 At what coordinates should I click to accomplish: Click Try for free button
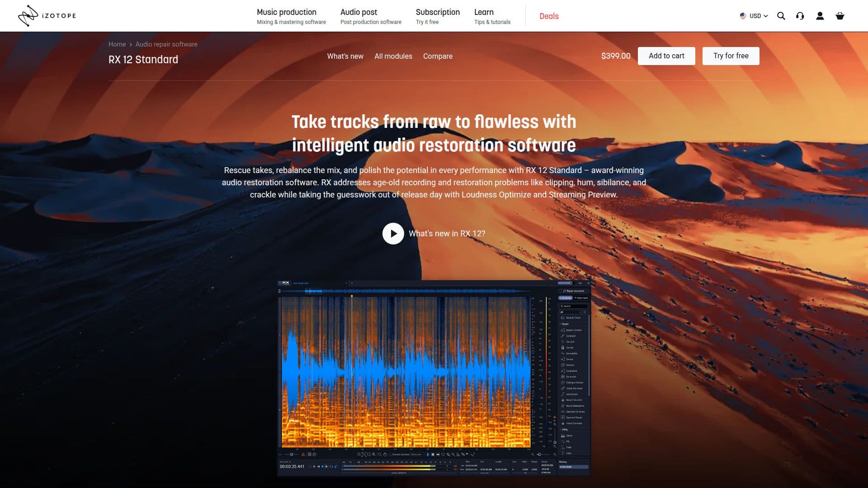pos(731,56)
